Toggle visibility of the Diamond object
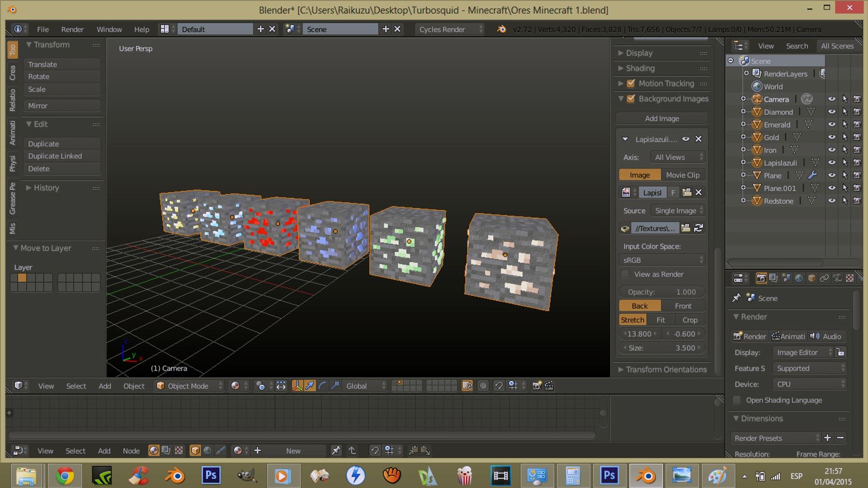 (x=832, y=112)
